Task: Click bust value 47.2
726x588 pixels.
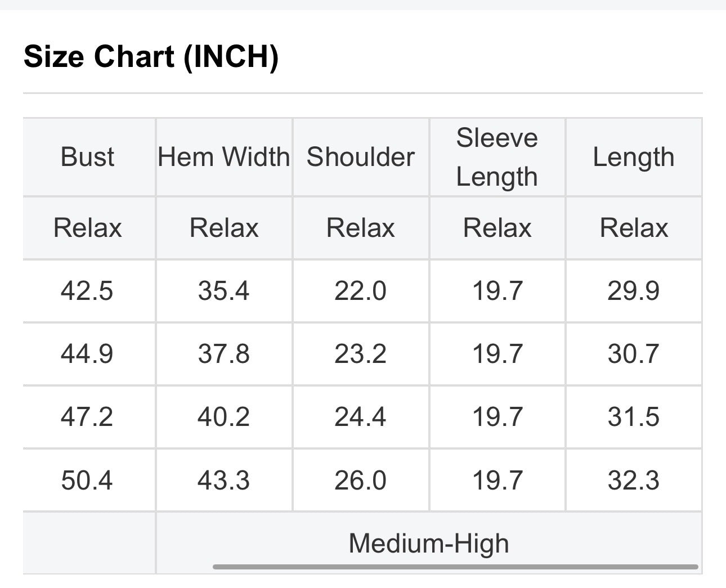Action: [87, 417]
